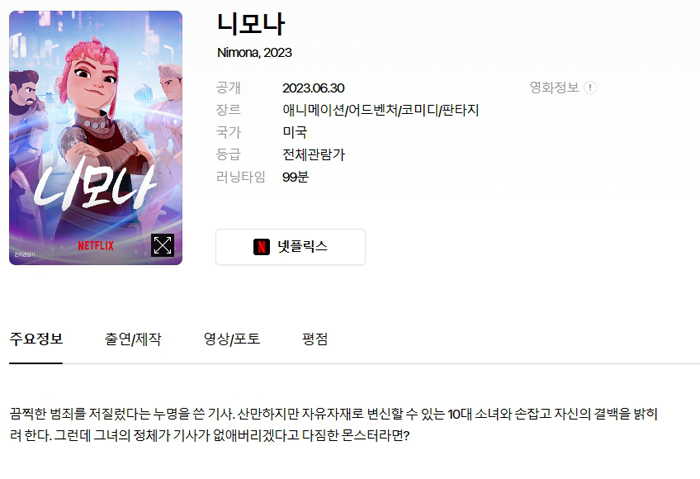Go to the 평점 tab
Screen dimensions: 700x479
tap(315, 339)
